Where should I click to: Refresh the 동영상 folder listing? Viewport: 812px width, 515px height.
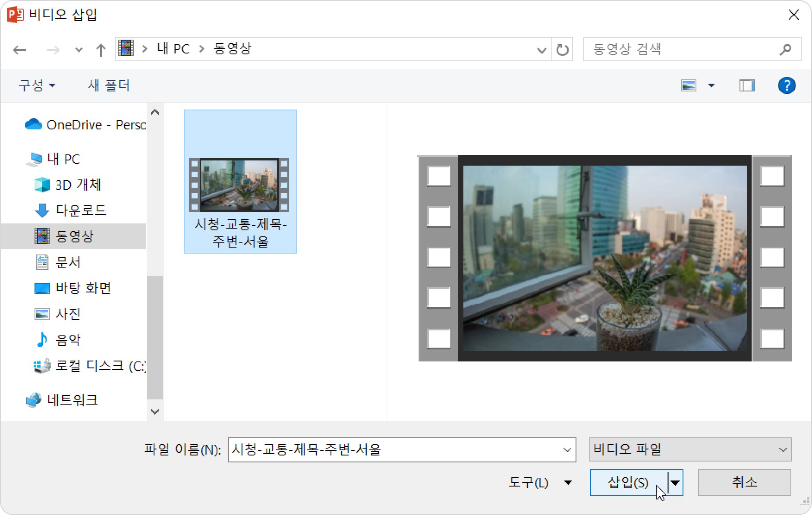tap(562, 50)
